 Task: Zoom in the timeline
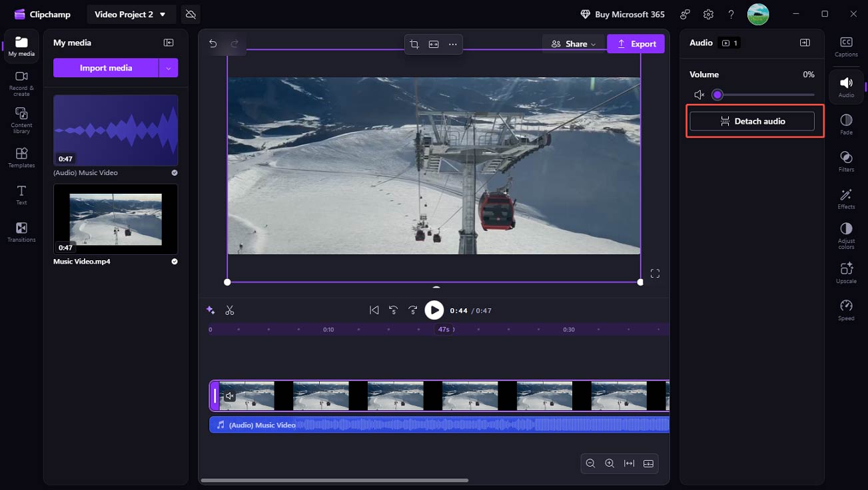(610, 463)
